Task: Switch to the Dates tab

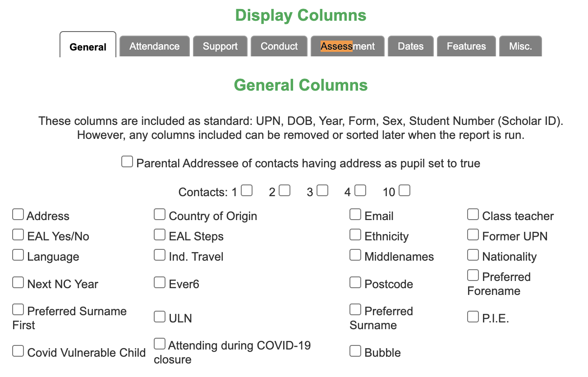Action: tap(411, 46)
